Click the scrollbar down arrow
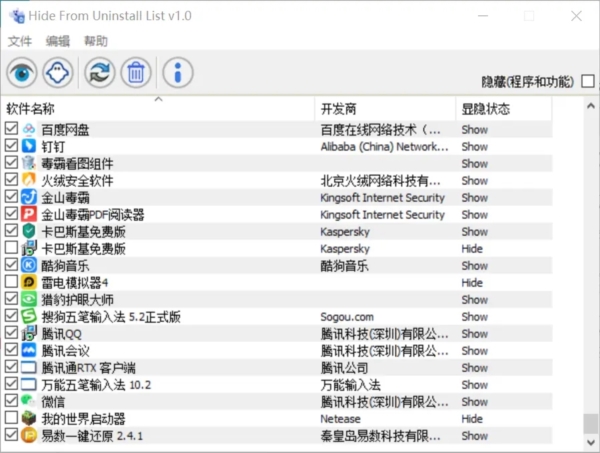Image resolution: width=600 pixels, height=453 pixels. click(591, 443)
